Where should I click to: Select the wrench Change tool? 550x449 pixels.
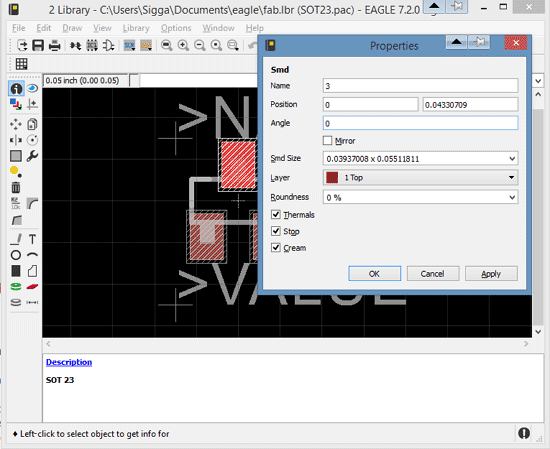point(32,156)
